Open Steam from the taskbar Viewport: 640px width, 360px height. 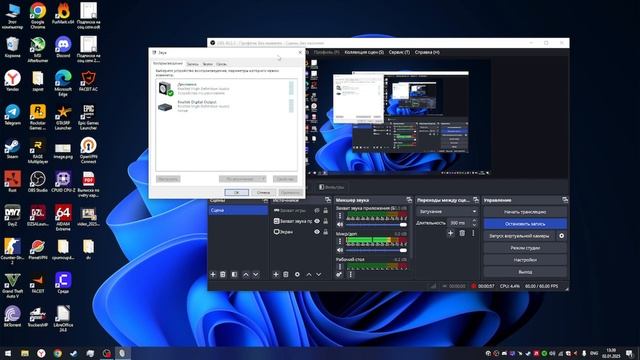pos(73,353)
